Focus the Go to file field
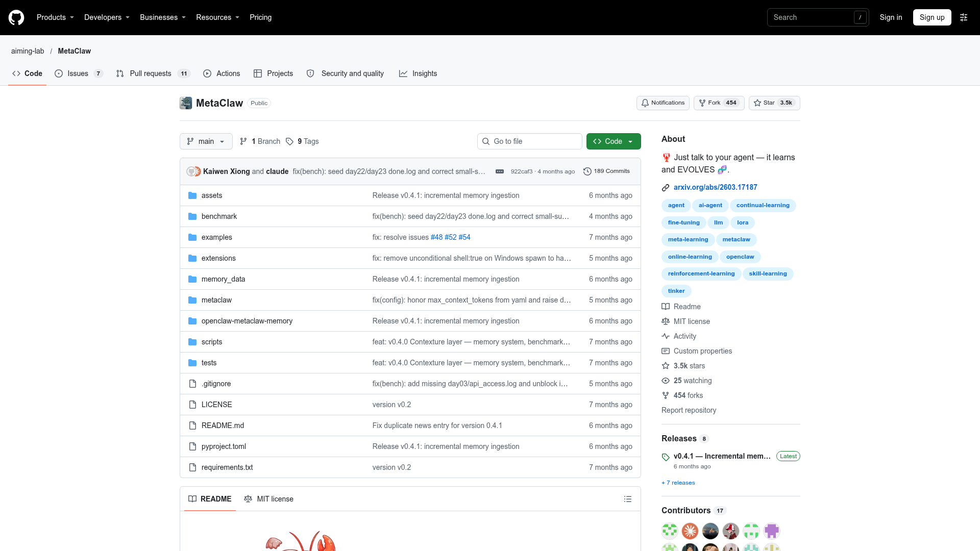 tap(530, 141)
